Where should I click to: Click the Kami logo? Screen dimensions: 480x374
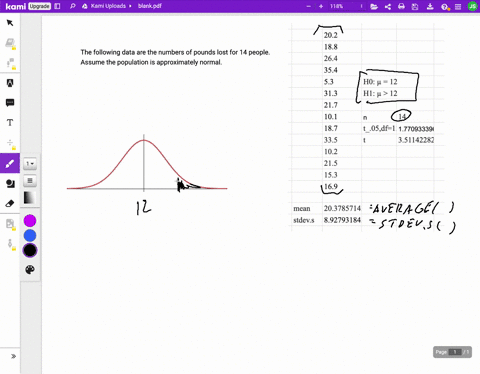[x=15, y=6]
